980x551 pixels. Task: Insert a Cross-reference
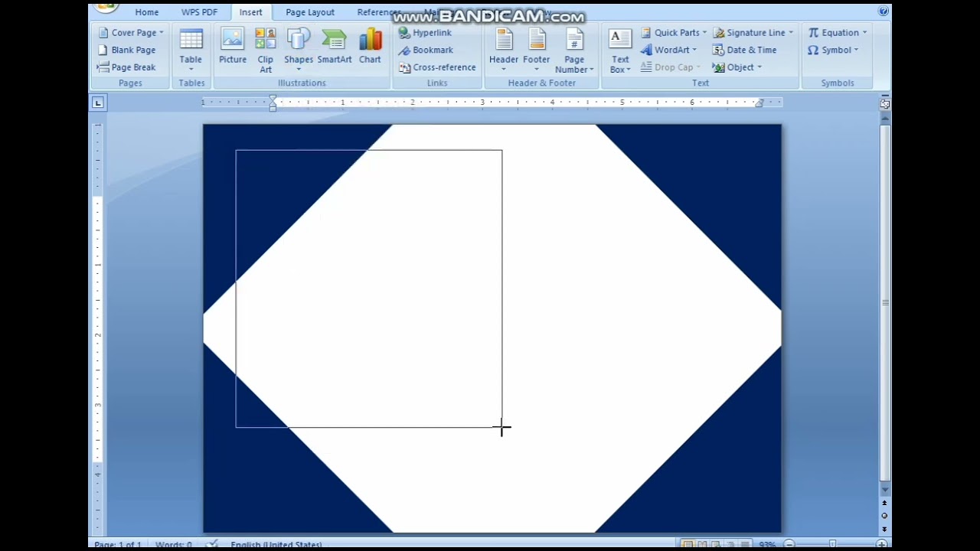(x=437, y=67)
